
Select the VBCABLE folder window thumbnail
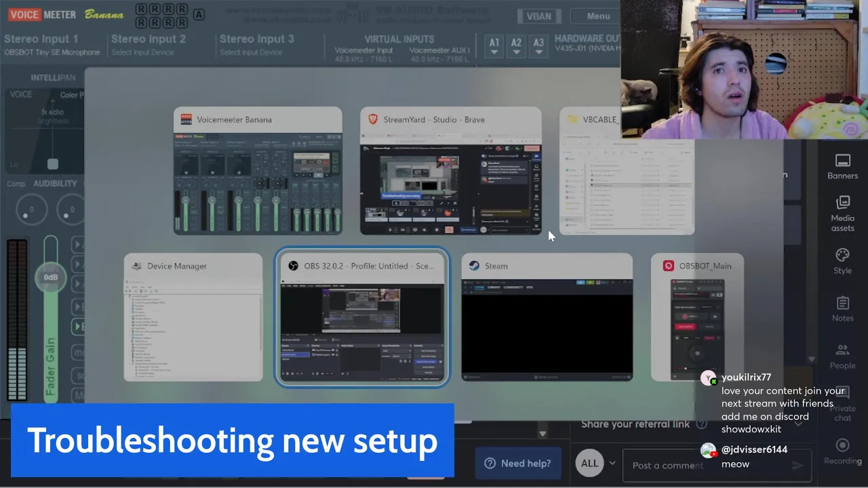[x=627, y=171]
